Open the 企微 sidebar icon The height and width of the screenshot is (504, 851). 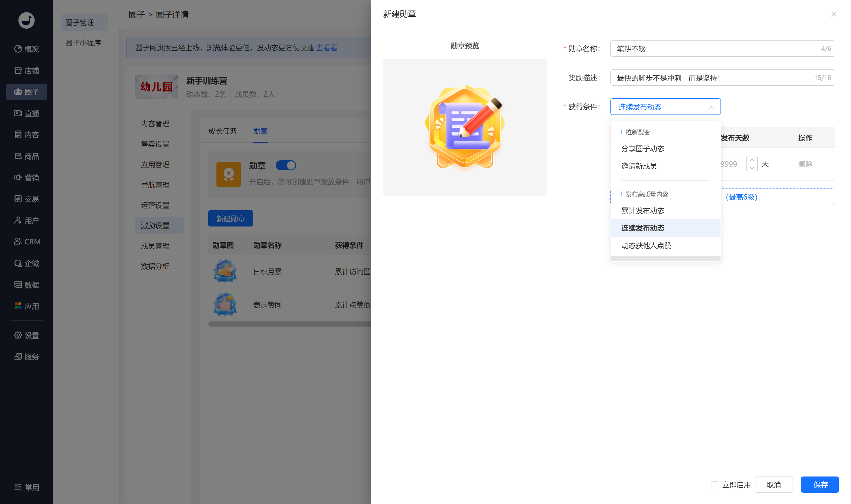click(18, 263)
